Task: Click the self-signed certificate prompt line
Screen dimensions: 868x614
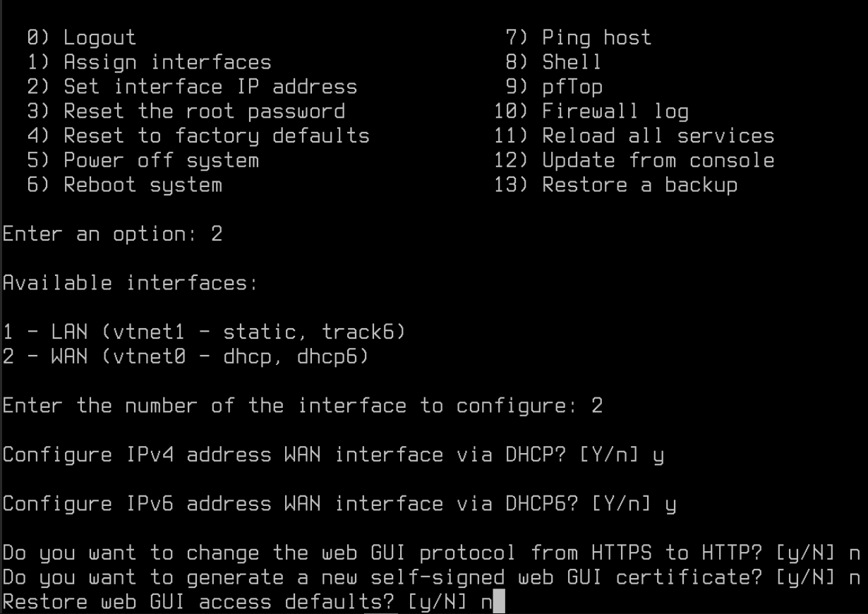Action: 430,577
